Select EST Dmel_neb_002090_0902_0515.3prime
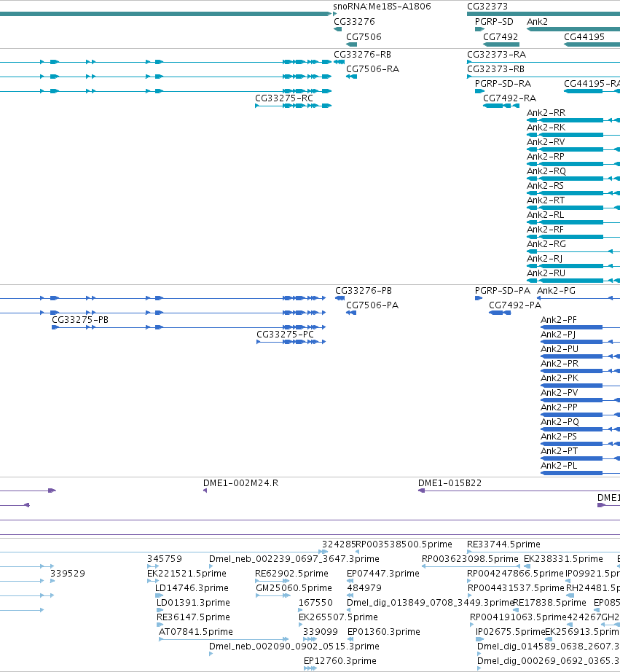 pyautogui.click(x=294, y=646)
